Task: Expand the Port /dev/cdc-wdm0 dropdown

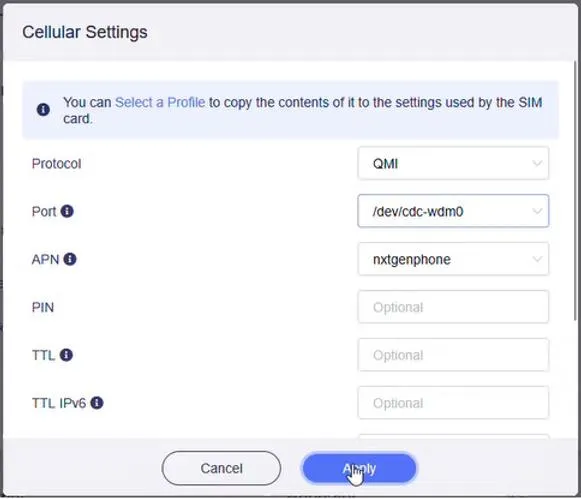Action: [453, 211]
